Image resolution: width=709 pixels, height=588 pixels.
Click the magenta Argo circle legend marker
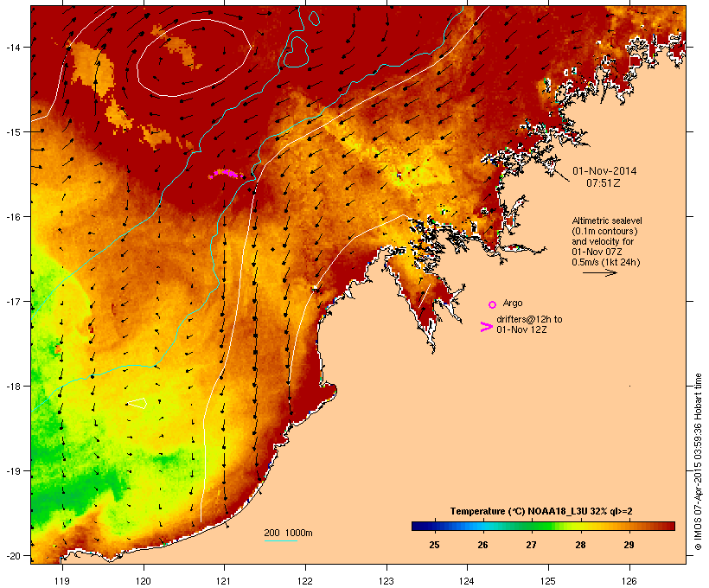click(493, 304)
